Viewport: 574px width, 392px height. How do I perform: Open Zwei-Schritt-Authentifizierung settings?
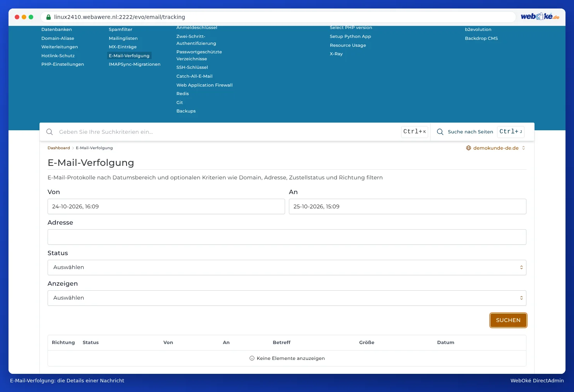click(196, 40)
